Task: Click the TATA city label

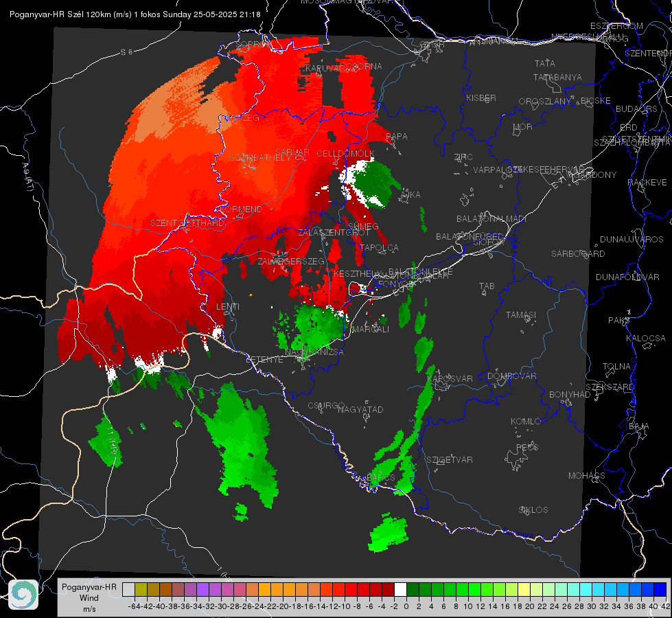Action: point(545,63)
